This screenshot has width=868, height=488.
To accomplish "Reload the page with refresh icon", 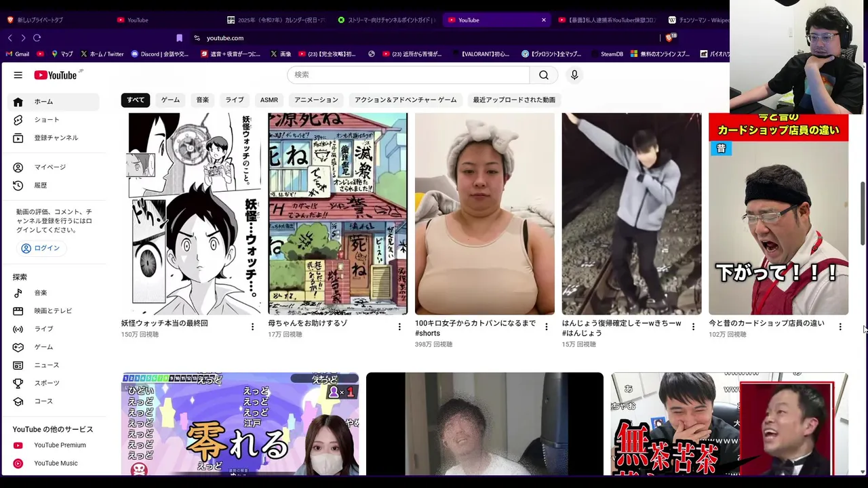I will click(x=37, y=38).
